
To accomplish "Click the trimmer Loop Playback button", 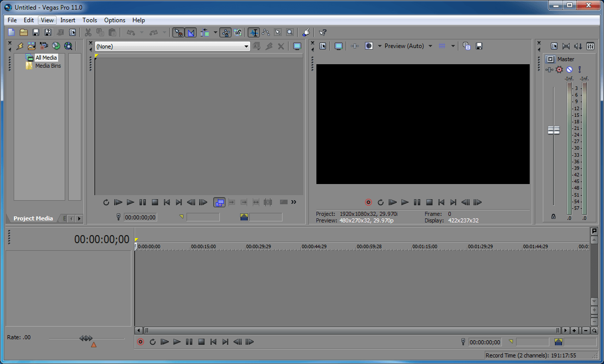I will tap(106, 202).
